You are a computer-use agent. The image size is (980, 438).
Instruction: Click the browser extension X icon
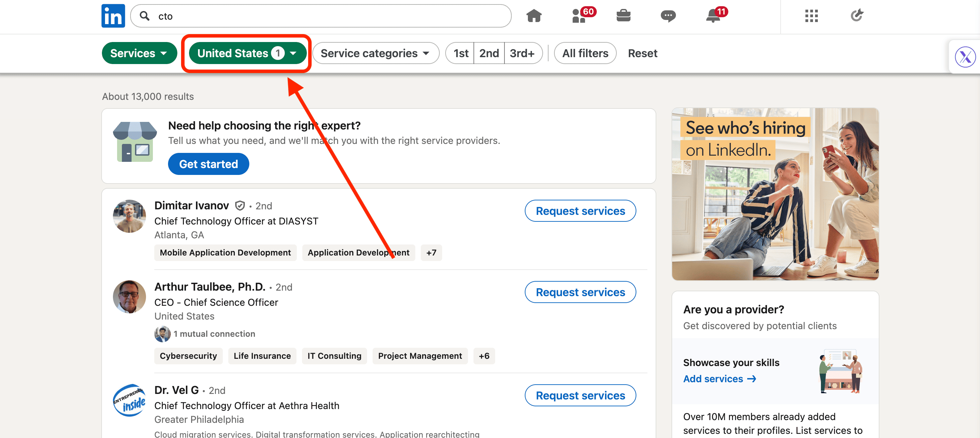pyautogui.click(x=965, y=57)
